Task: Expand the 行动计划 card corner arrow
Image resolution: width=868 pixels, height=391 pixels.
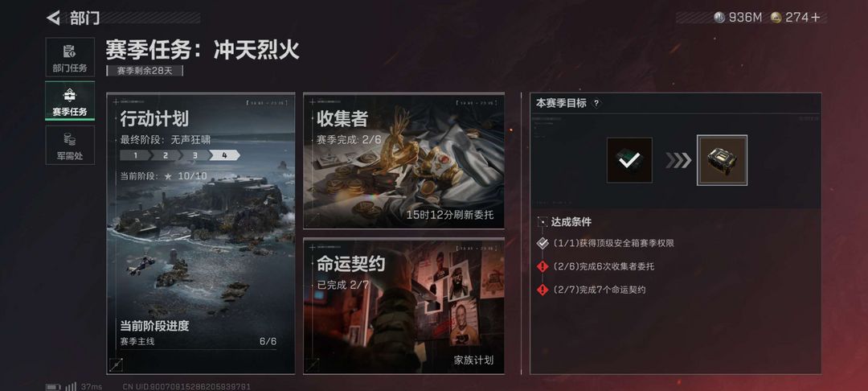Action: pyautogui.click(x=117, y=364)
